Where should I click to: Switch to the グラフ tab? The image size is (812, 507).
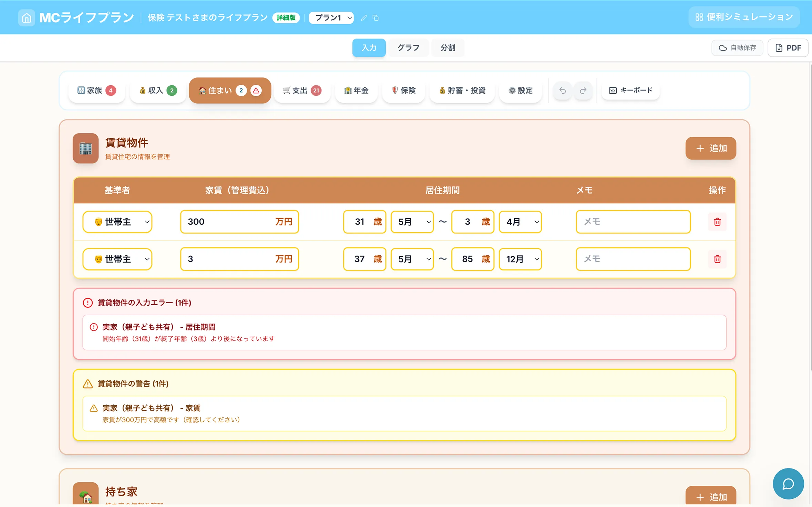[x=408, y=48]
